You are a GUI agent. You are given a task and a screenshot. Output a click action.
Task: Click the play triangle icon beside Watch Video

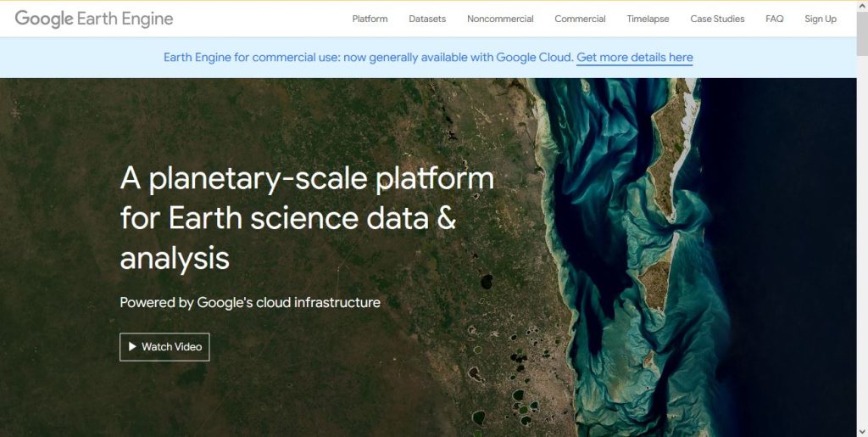pyautogui.click(x=132, y=347)
